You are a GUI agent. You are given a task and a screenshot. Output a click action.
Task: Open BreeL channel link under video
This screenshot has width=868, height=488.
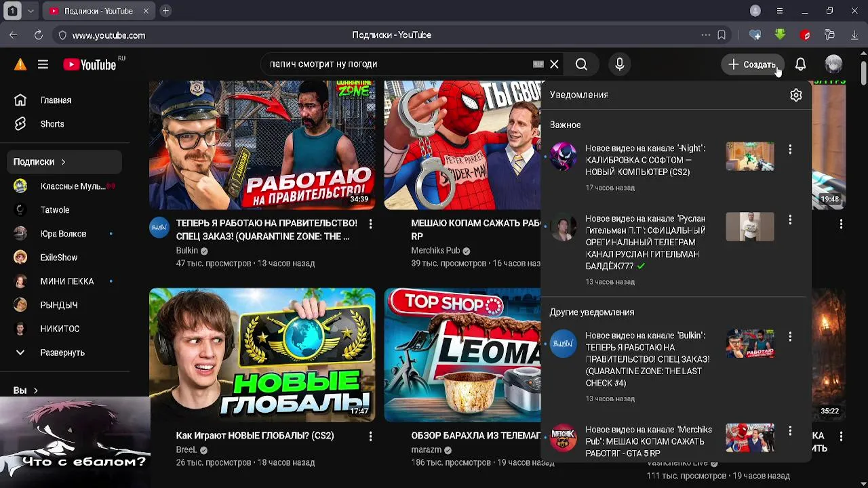click(x=186, y=449)
